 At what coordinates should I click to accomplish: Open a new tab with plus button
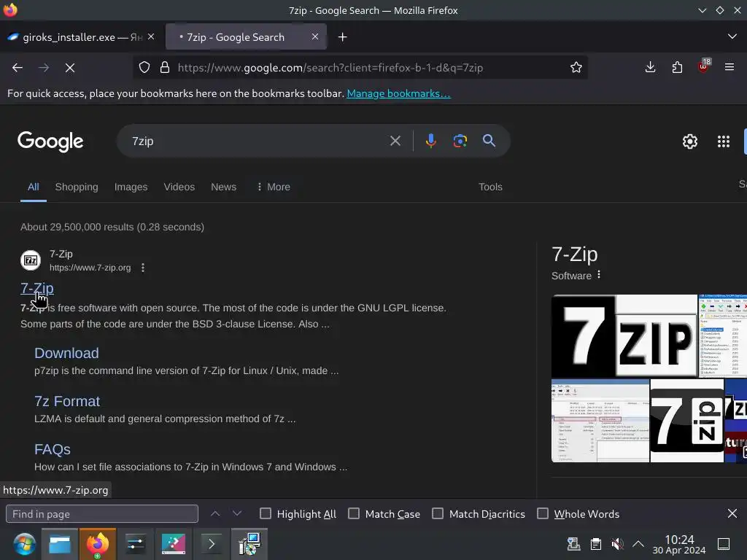point(343,36)
